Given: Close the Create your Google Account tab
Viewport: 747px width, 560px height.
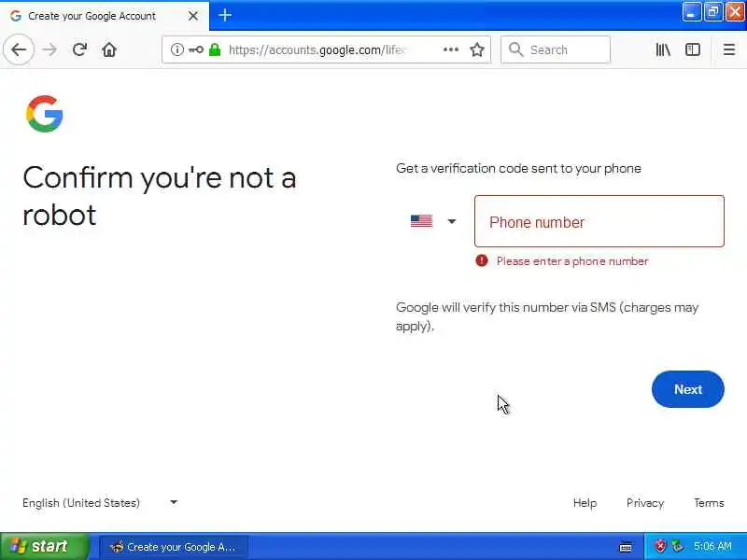Looking at the screenshot, I should (x=193, y=16).
